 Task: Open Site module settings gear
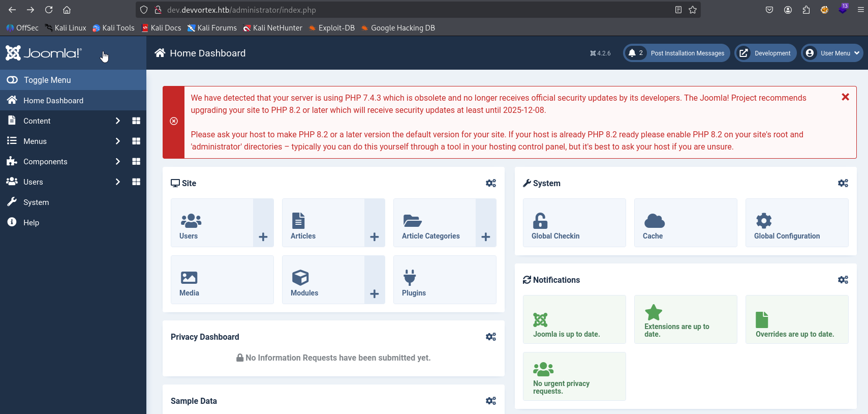coord(491,183)
